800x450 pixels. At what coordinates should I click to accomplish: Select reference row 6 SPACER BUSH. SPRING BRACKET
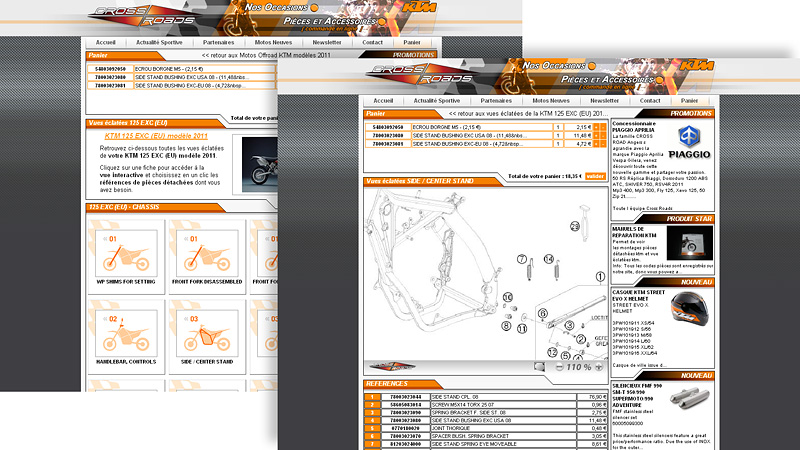(x=485, y=436)
